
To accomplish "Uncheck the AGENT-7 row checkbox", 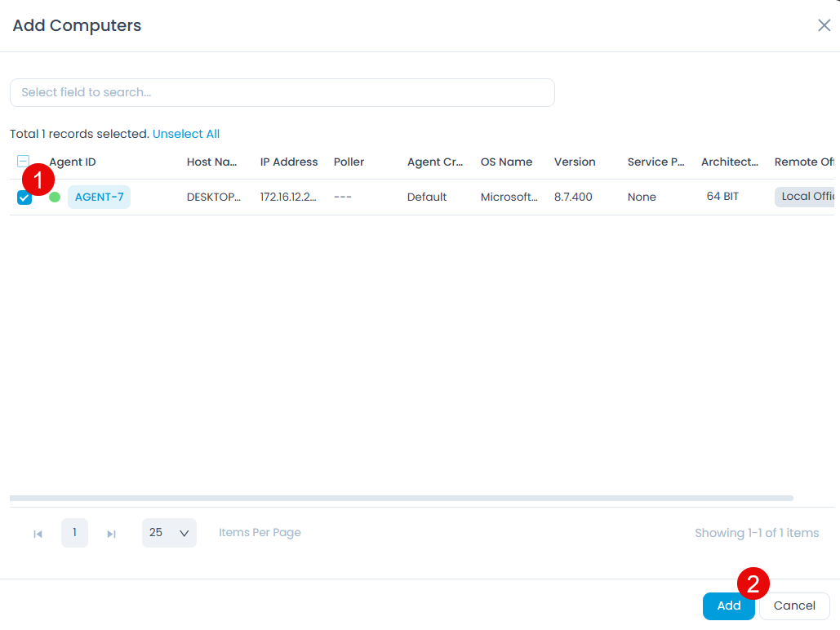I will point(24,197).
